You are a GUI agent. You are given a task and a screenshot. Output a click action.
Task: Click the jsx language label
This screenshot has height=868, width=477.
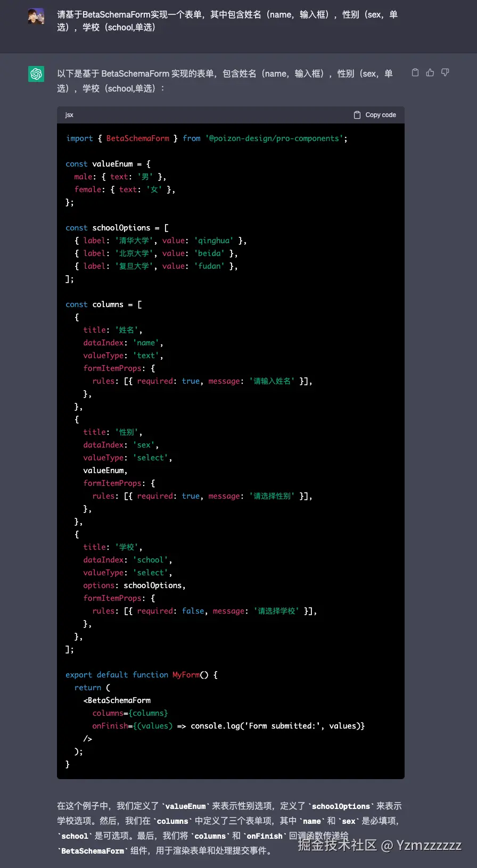pos(69,115)
